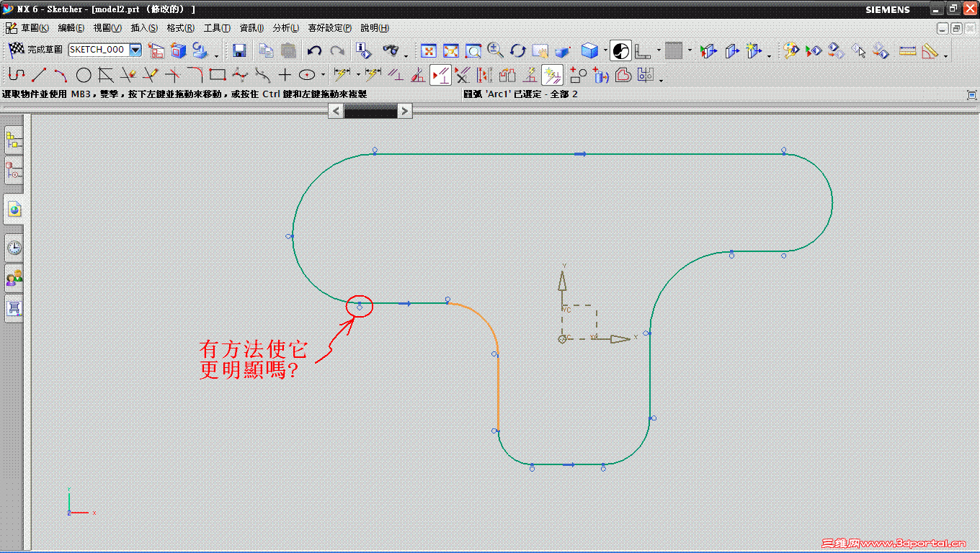Click the Measure Distance ruler icon
The image size is (980, 553).
[x=908, y=50]
